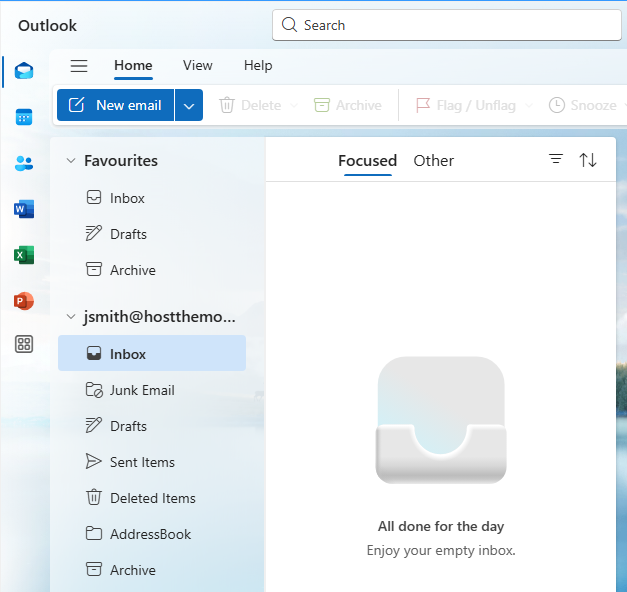Click the jsmith@hostthemo... account name
627x592 pixels.
point(160,317)
